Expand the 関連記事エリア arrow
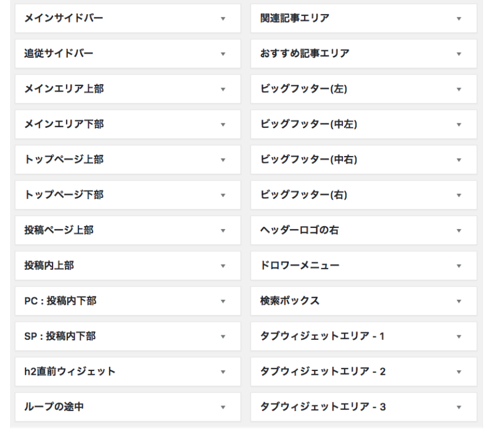The image size is (504, 432). (459, 19)
